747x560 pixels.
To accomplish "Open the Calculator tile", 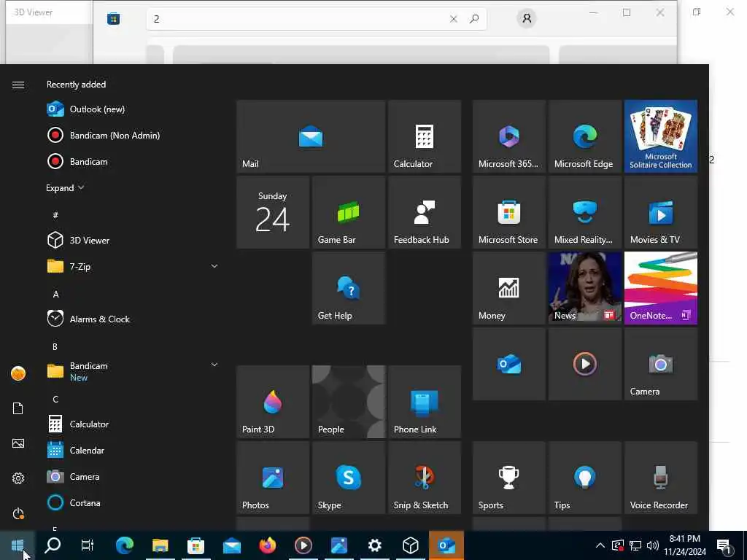I will click(425, 136).
